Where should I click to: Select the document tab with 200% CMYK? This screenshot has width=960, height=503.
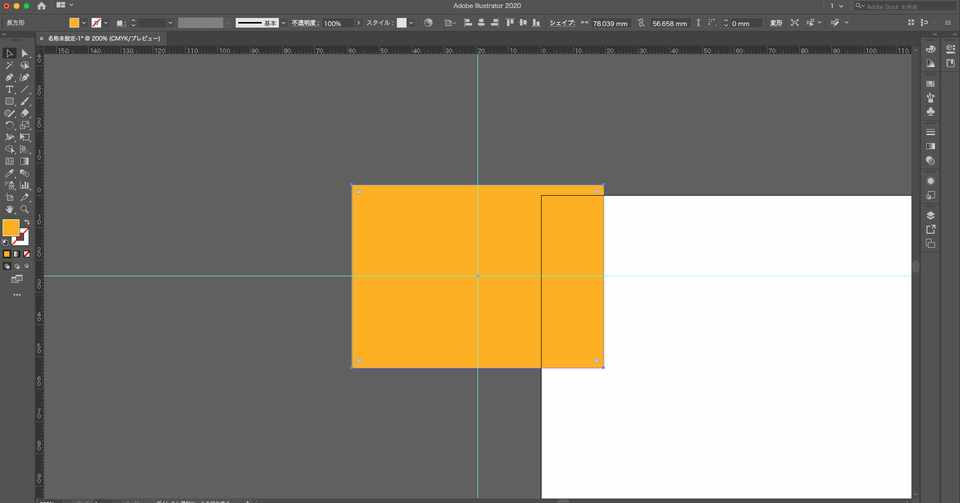(x=103, y=38)
